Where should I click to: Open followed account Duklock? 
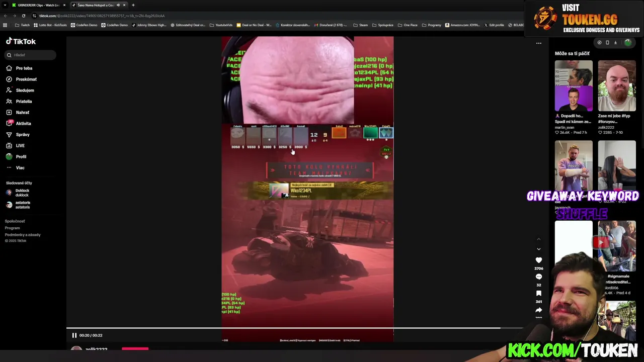18,193
